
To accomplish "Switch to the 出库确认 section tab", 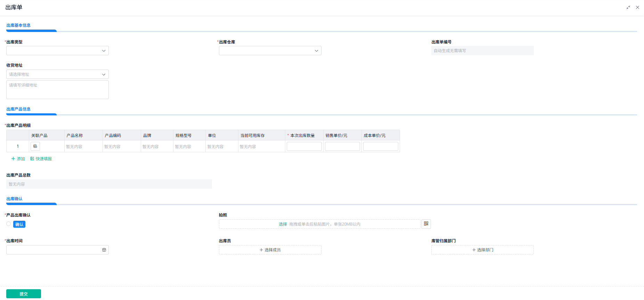I will pos(14,199).
